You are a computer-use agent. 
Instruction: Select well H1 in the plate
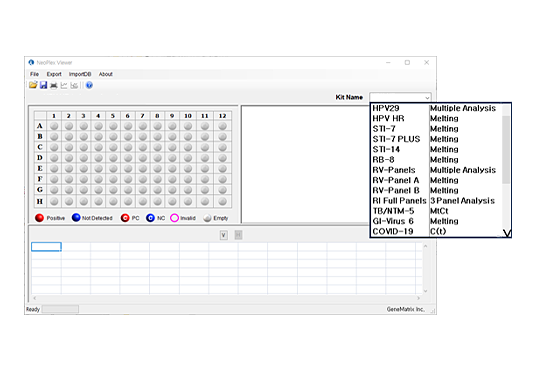(x=54, y=201)
